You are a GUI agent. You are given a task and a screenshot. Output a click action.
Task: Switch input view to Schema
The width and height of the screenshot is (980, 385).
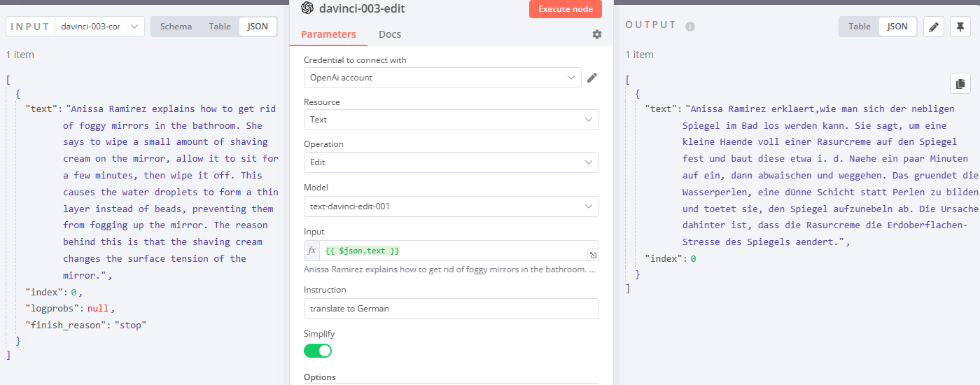(x=176, y=27)
